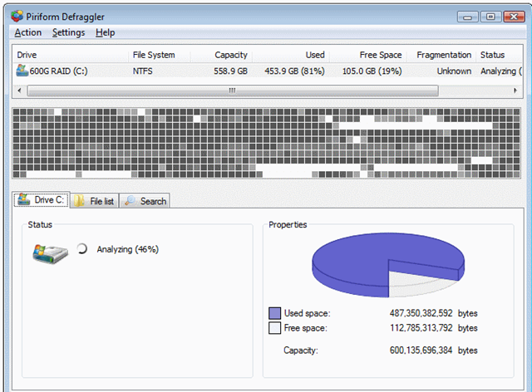The width and height of the screenshot is (532, 392).
Task: Sort by the Status column header
Action: pos(499,55)
